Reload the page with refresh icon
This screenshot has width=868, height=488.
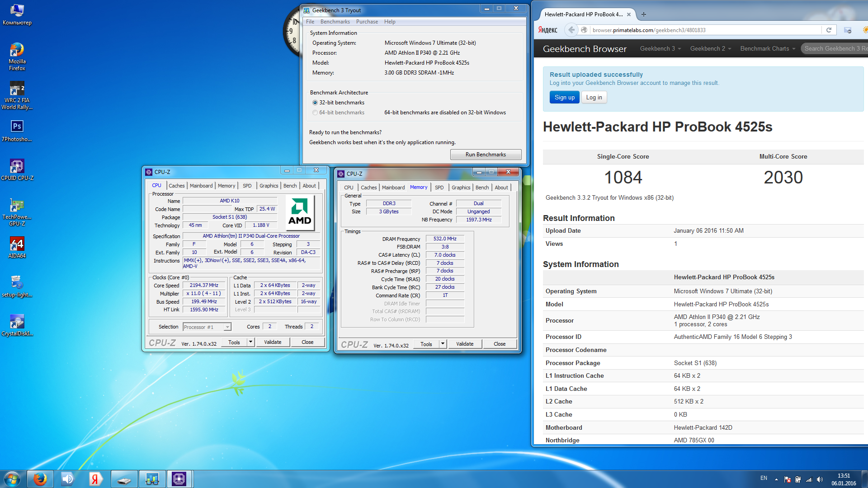point(829,30)
